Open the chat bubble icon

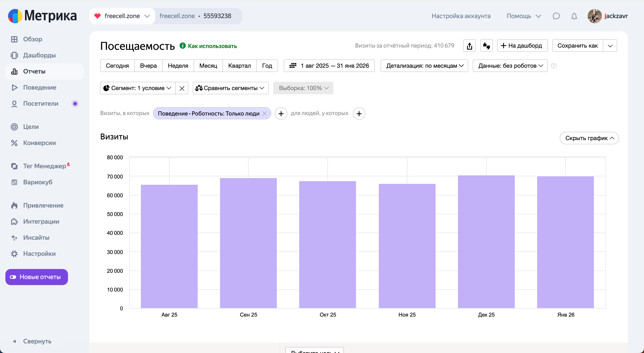tap(556, 16)
